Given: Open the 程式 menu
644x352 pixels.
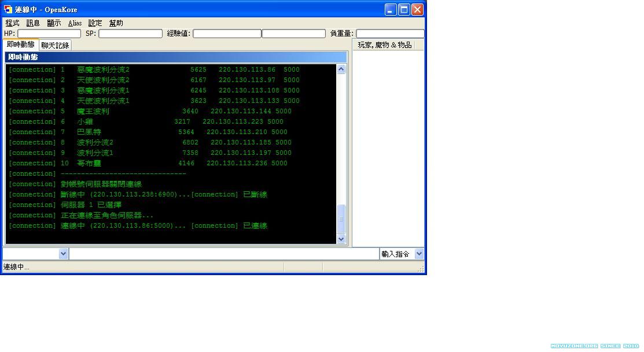Looking at the screenshot, I should coord(12,23).
